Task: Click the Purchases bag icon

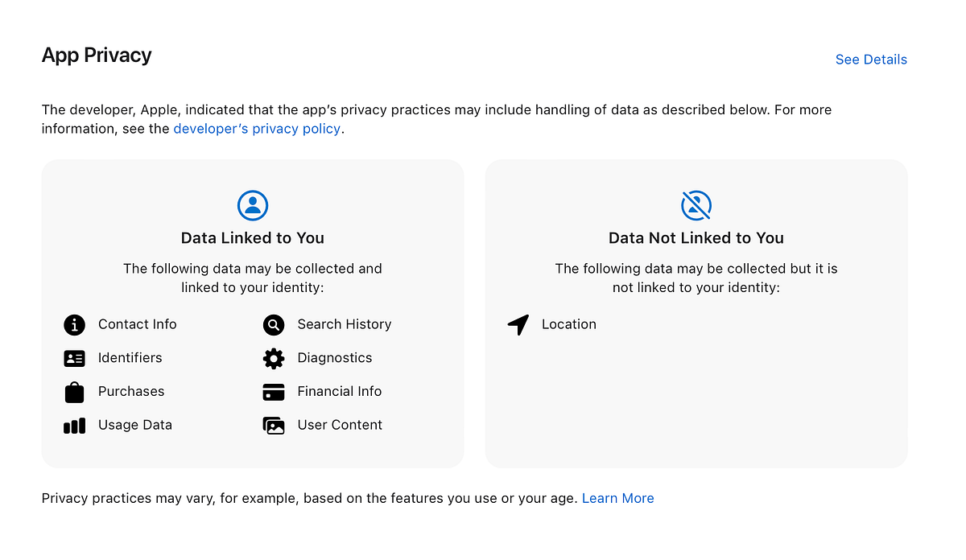Action: point(74,392)
